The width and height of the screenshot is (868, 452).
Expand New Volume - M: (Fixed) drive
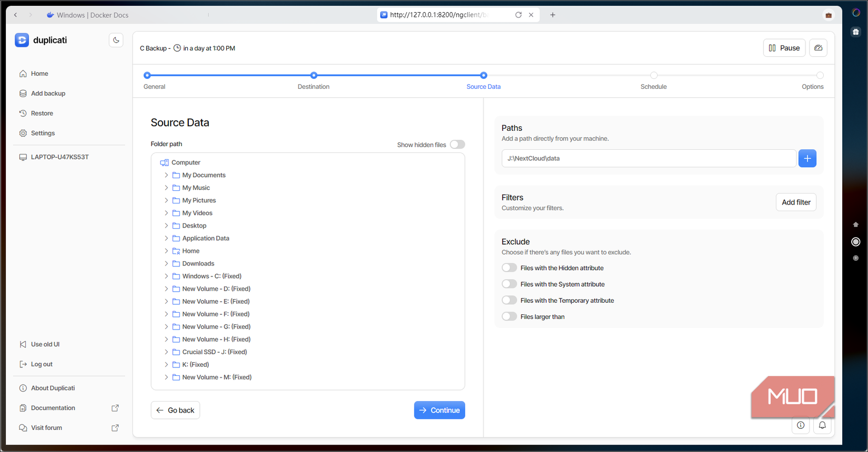click(x=166, y=377)
